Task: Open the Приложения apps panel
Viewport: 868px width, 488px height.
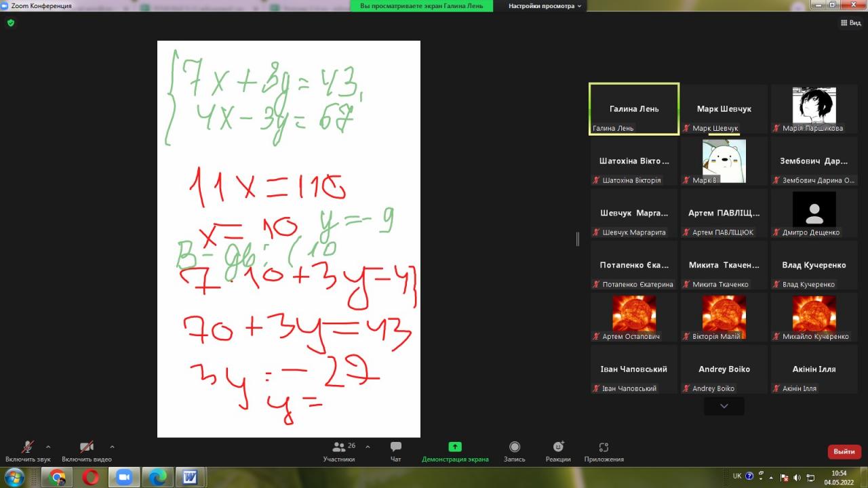Action: [x=604, y=451]
